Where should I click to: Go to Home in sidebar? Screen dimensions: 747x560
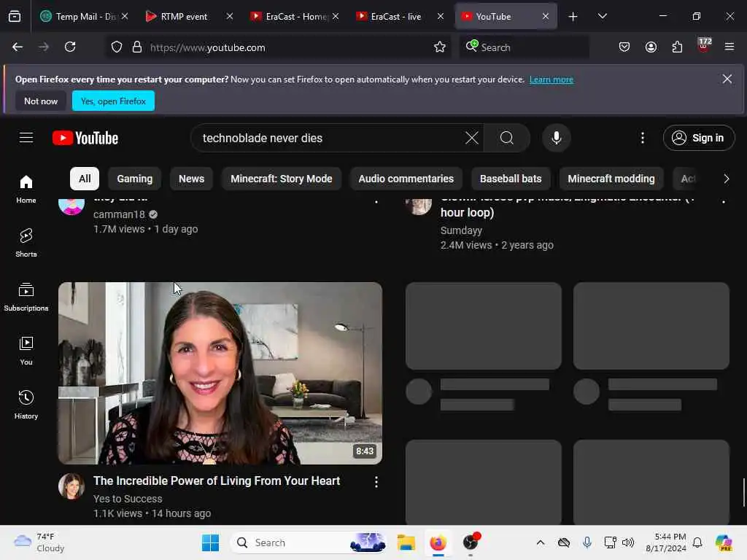[x=26, y=189]
